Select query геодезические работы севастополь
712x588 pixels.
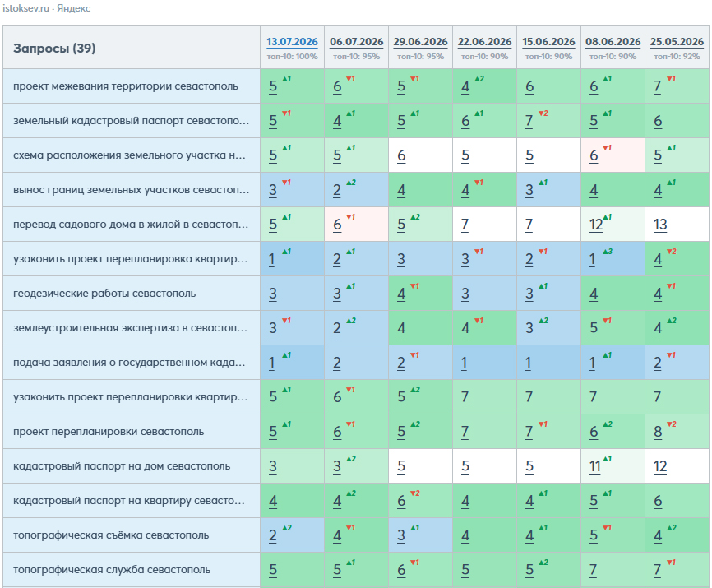click(x=104, y=294)
